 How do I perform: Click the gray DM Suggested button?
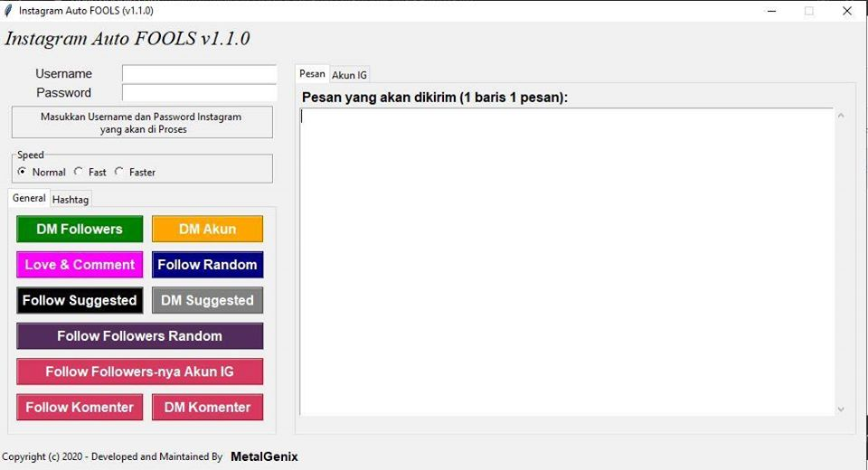tap(208, 300)
